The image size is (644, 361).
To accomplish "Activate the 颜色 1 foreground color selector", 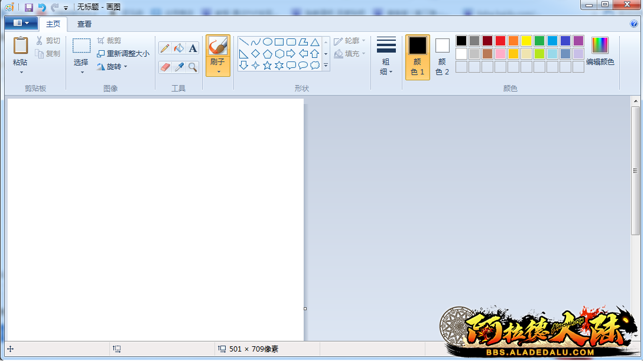I will click(418, 56).
